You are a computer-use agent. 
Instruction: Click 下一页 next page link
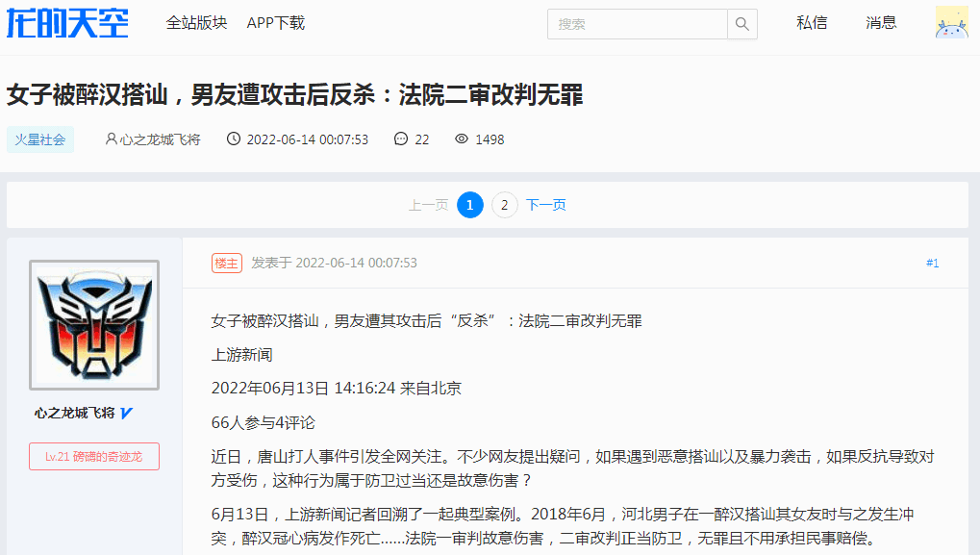(545, 205)
